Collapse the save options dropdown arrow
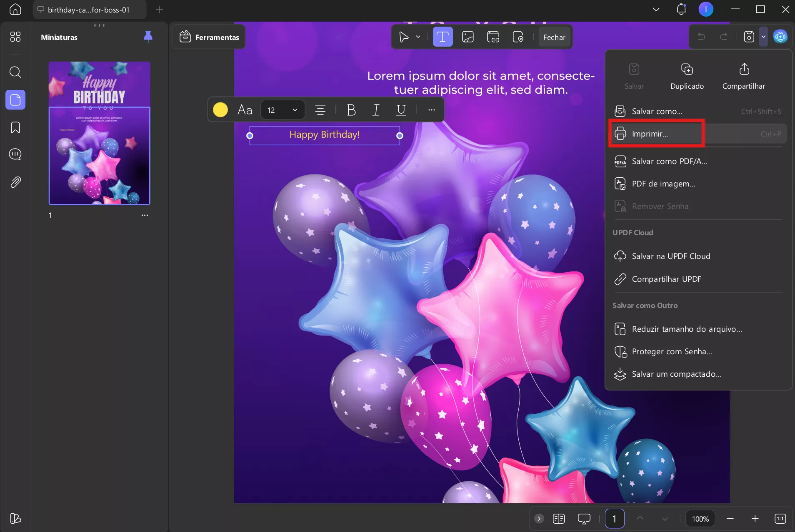The image size is (795, 532). pos(763,37)
